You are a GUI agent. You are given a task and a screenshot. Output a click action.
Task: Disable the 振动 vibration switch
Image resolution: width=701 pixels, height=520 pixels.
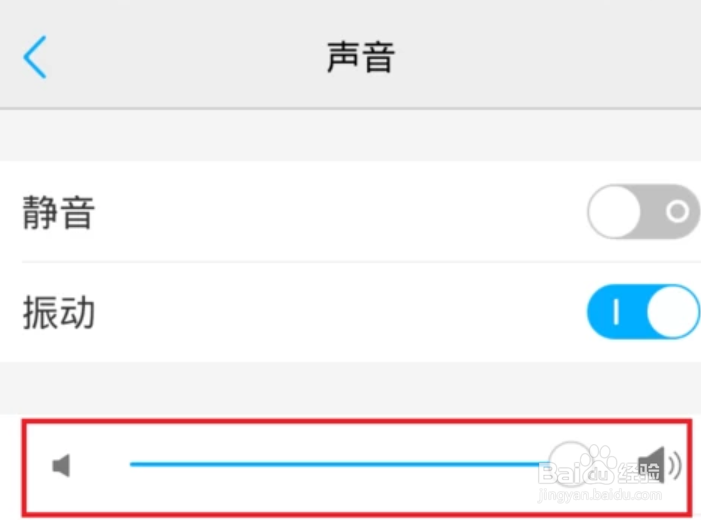point(644,311)
